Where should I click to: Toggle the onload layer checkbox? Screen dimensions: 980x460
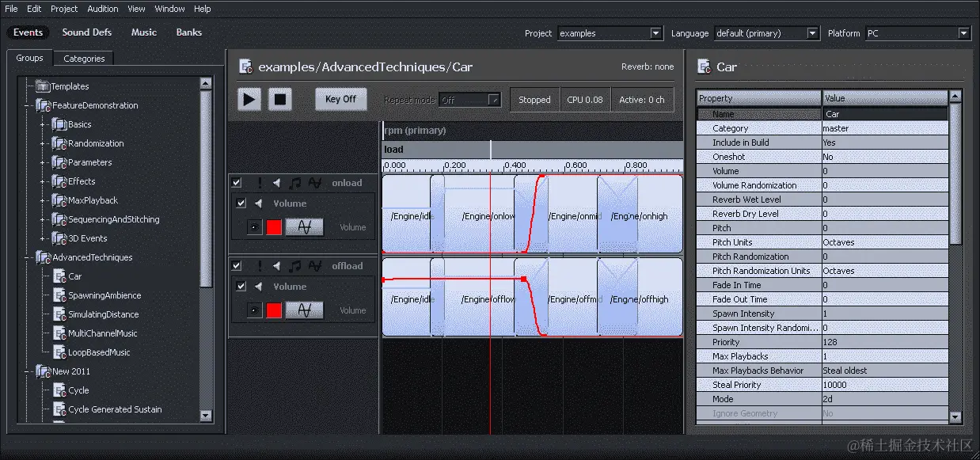pyautogui.click(x=237, y=183)
